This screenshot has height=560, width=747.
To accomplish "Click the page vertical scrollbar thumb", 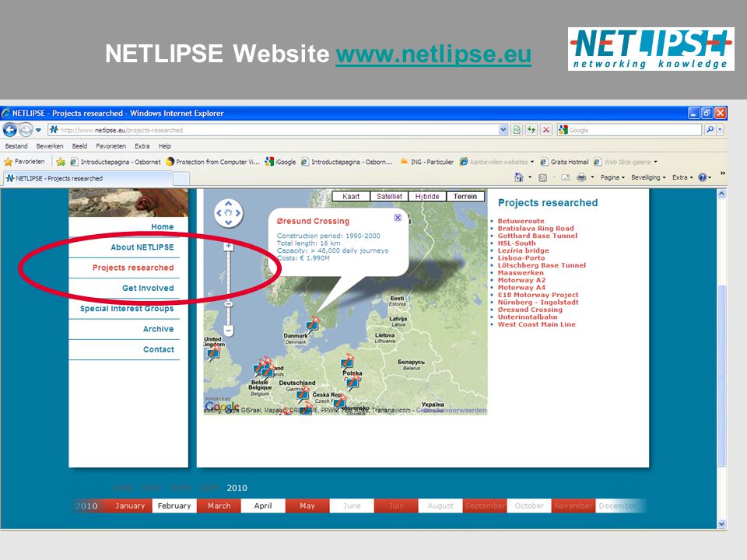I will [722, 376].
